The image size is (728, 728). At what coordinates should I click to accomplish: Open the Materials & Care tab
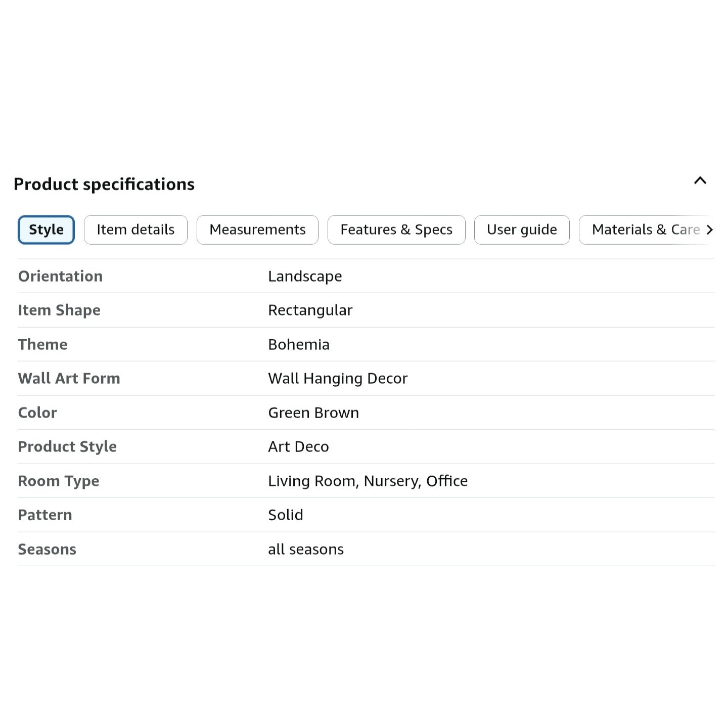[642, 230]
